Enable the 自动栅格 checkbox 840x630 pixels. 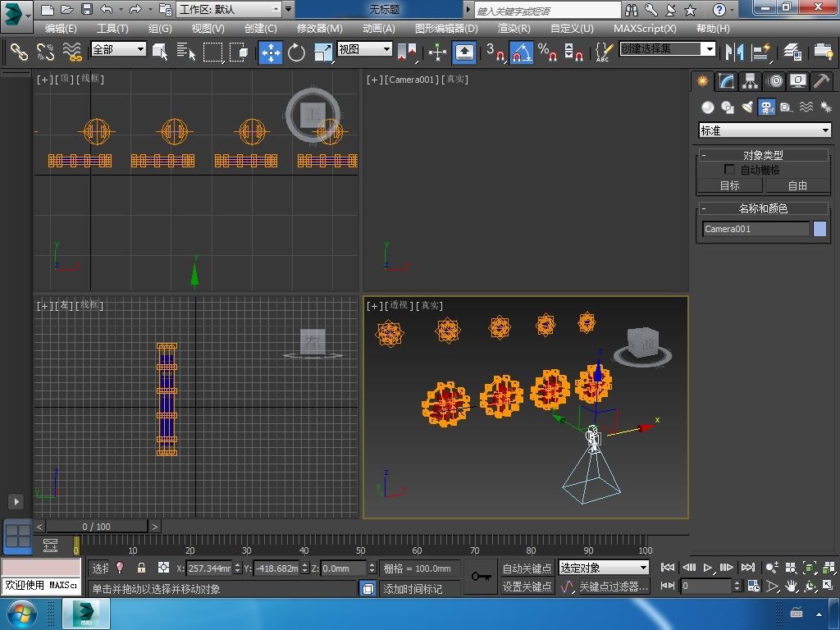[729, 170]
